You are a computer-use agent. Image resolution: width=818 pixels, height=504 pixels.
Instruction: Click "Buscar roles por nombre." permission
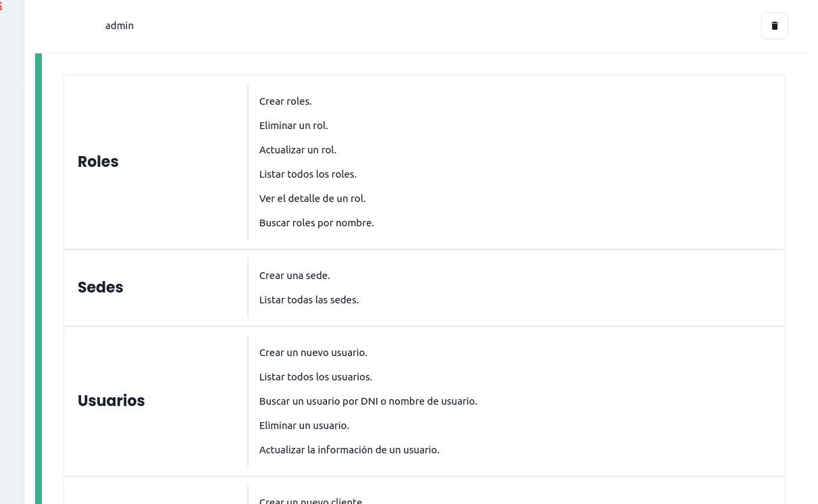click(x=316, y=223)
